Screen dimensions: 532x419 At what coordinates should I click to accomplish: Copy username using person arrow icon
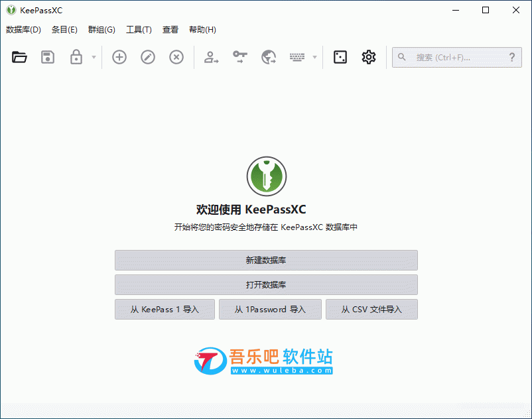(x=212, y=57)
